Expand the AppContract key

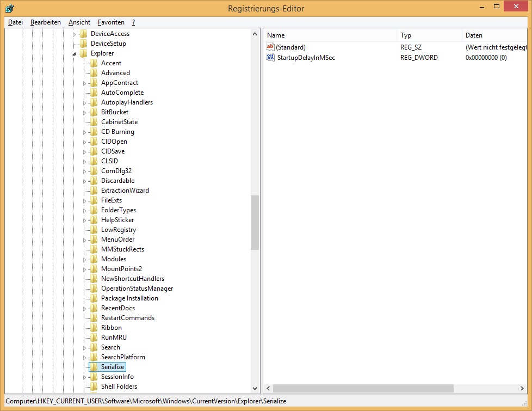click(84, 83)
